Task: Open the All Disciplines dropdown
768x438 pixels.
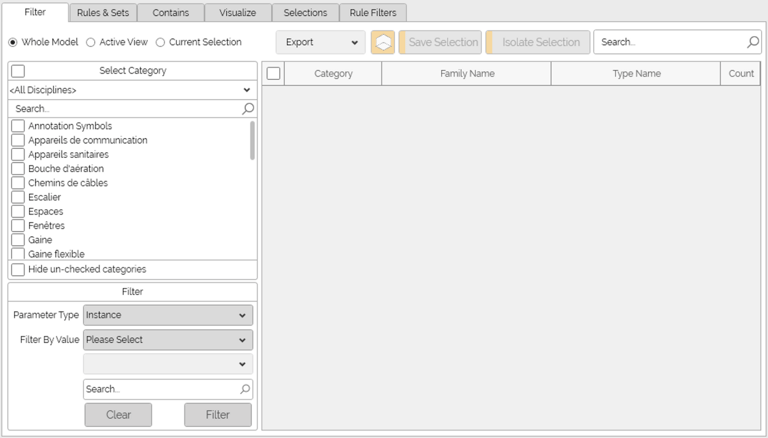Action: point(132,90)
